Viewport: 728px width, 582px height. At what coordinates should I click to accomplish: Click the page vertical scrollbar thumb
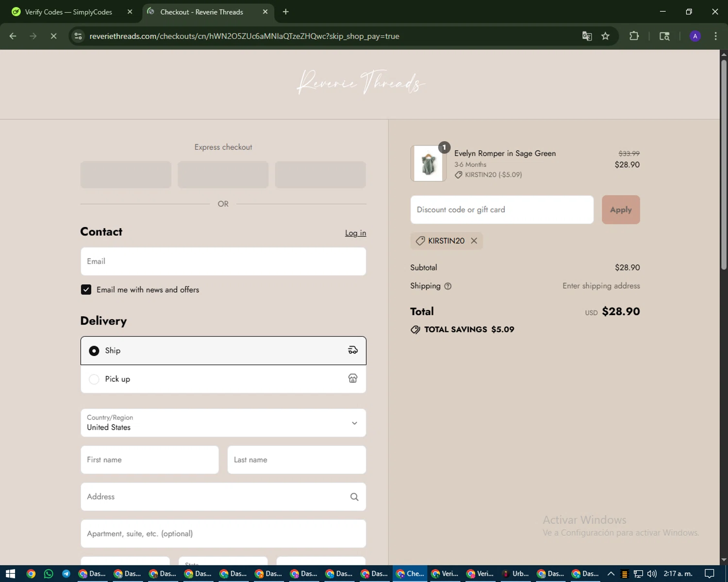[x=724, y=164]
